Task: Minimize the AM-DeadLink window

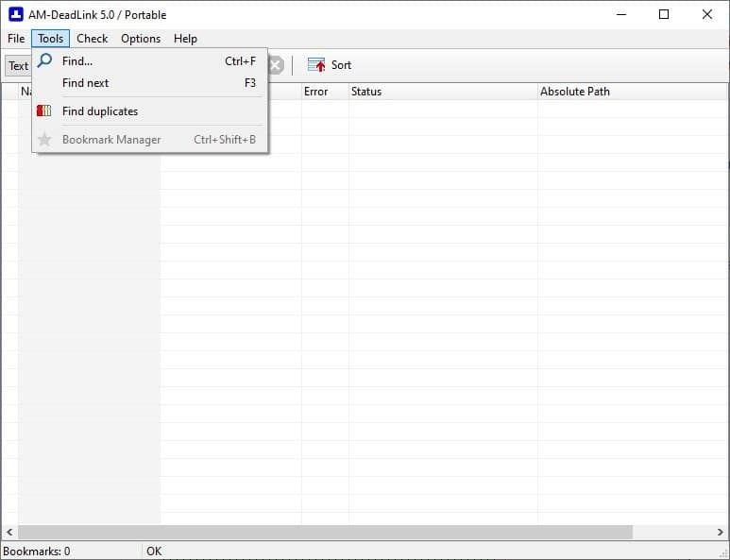Action: pos(621,14)
